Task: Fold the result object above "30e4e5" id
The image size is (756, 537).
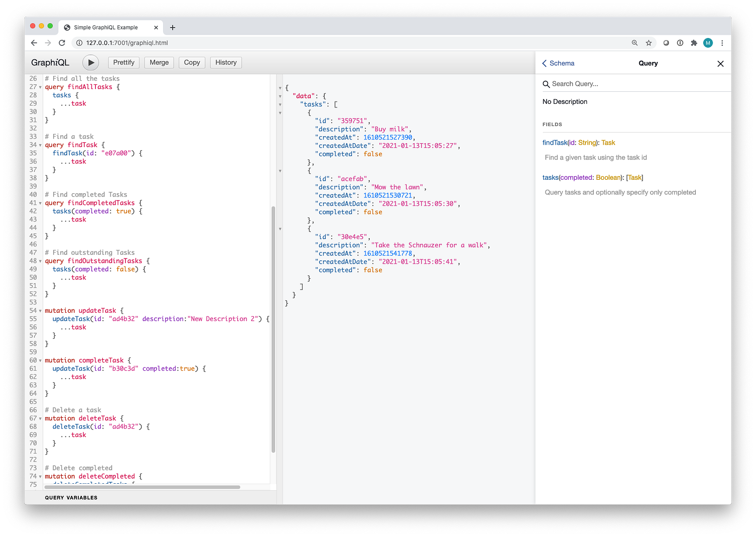Action: 280,229
